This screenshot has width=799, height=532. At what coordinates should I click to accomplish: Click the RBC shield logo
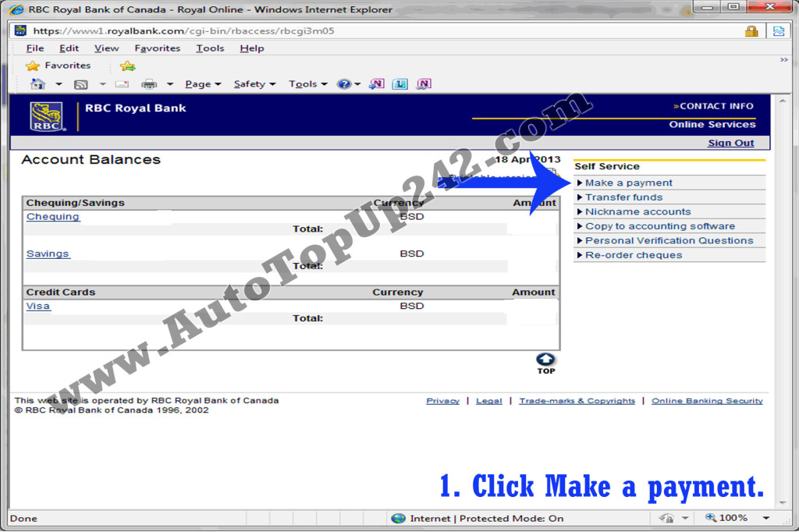[47, 116]
